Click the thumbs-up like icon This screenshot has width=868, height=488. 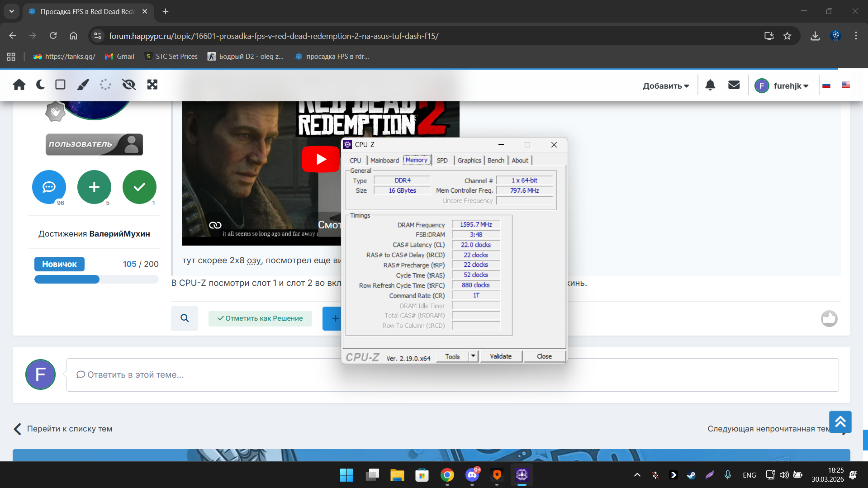click(829, 319)
